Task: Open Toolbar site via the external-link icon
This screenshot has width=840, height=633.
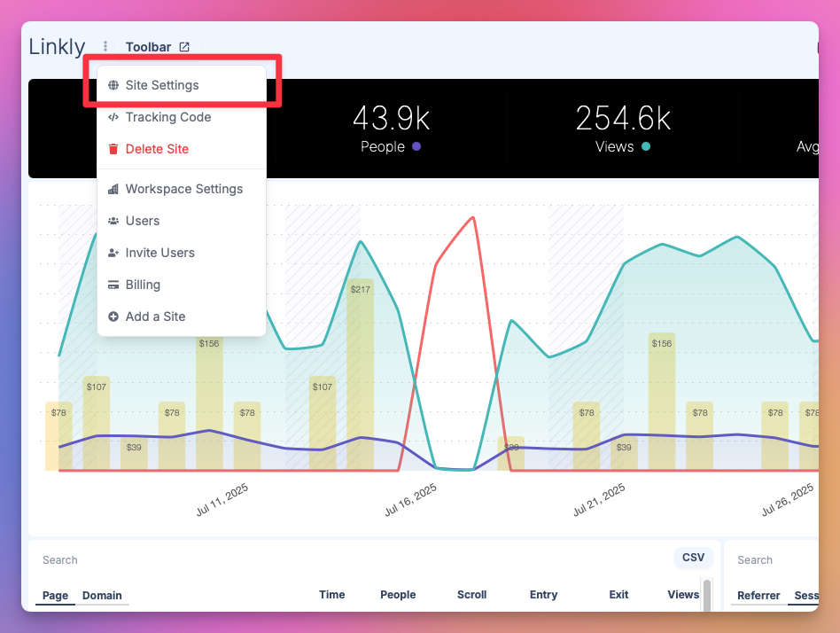Action: (183, 46)
